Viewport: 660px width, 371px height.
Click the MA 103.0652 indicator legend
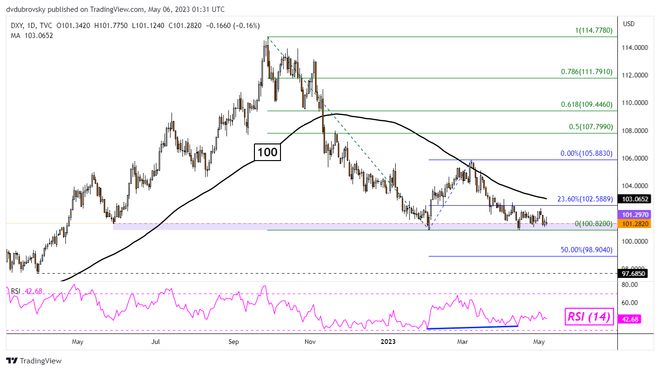[32, 36]
